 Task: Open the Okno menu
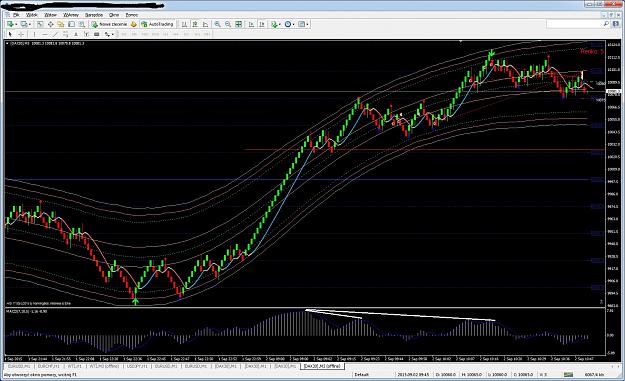[114, 15]
